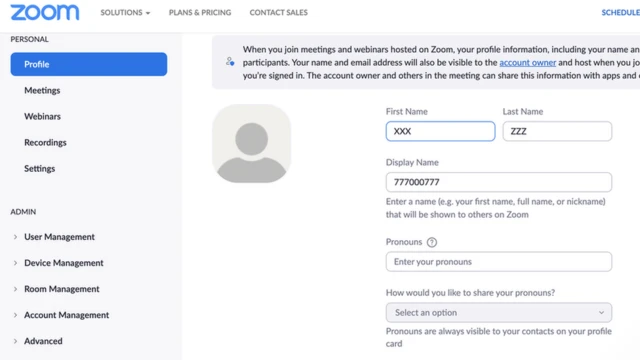Click the Schedule link in header
This screenshot has height=360, width=640.
coord(620,13)
